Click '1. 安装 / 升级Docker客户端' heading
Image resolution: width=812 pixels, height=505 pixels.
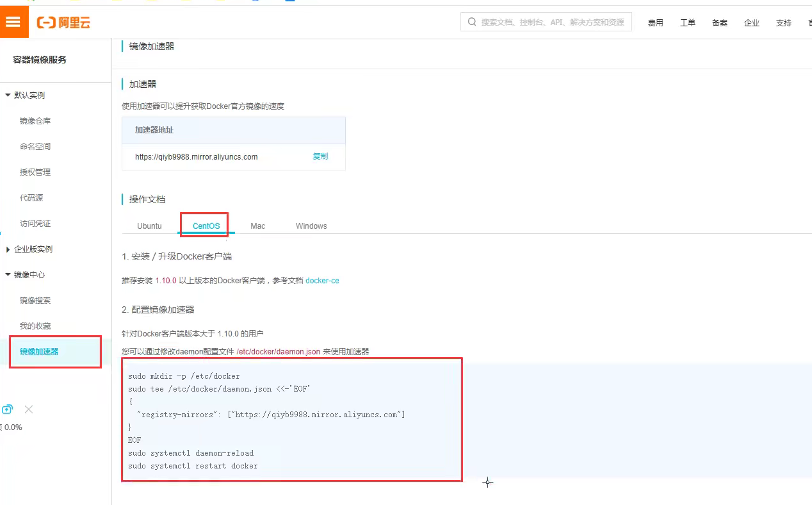(177, 256)
